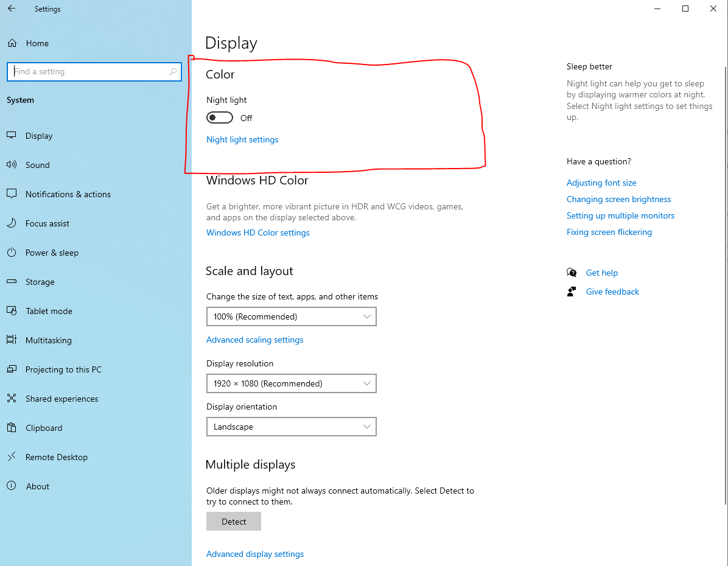Turn on the Night light toggle

click(x=220, y=117)
